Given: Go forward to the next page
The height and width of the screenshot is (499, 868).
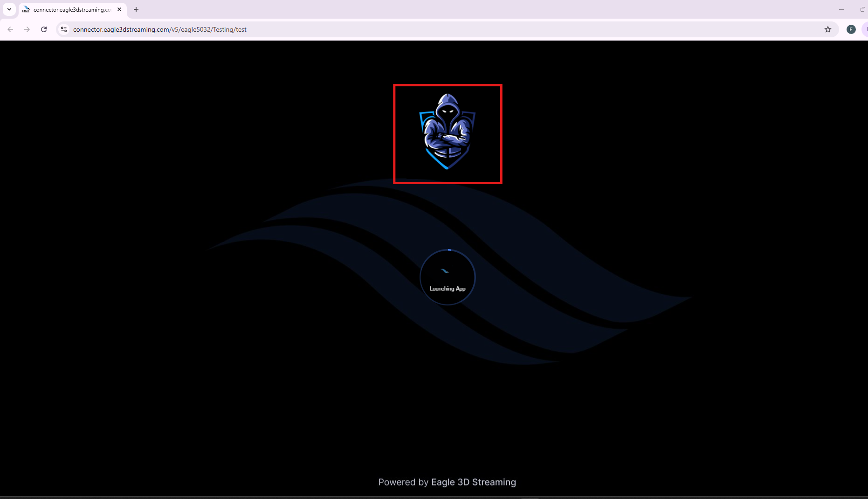Looking at the screenshot, I should [27, 29].
